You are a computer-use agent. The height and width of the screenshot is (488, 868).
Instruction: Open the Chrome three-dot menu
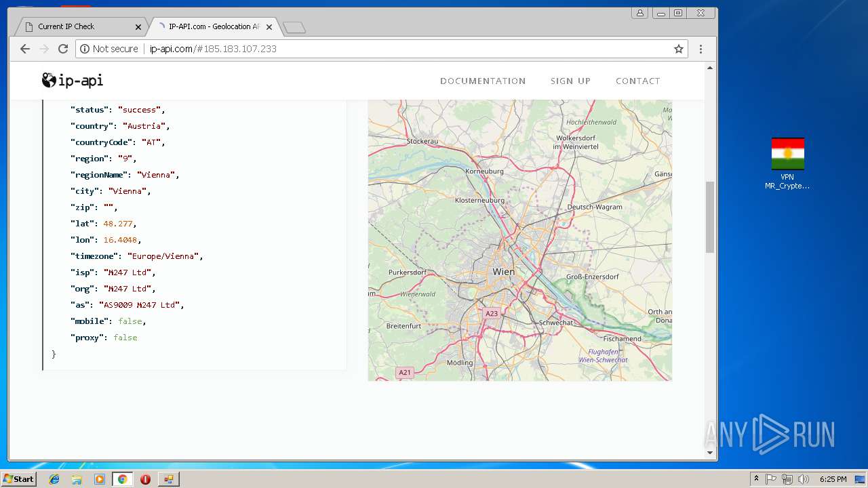[701, 49]
